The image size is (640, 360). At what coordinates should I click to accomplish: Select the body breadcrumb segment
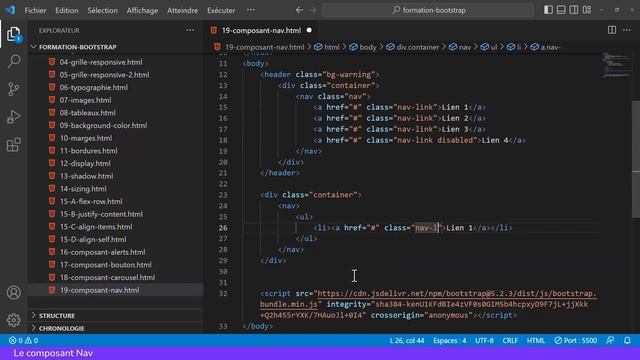tap(363, 47)
